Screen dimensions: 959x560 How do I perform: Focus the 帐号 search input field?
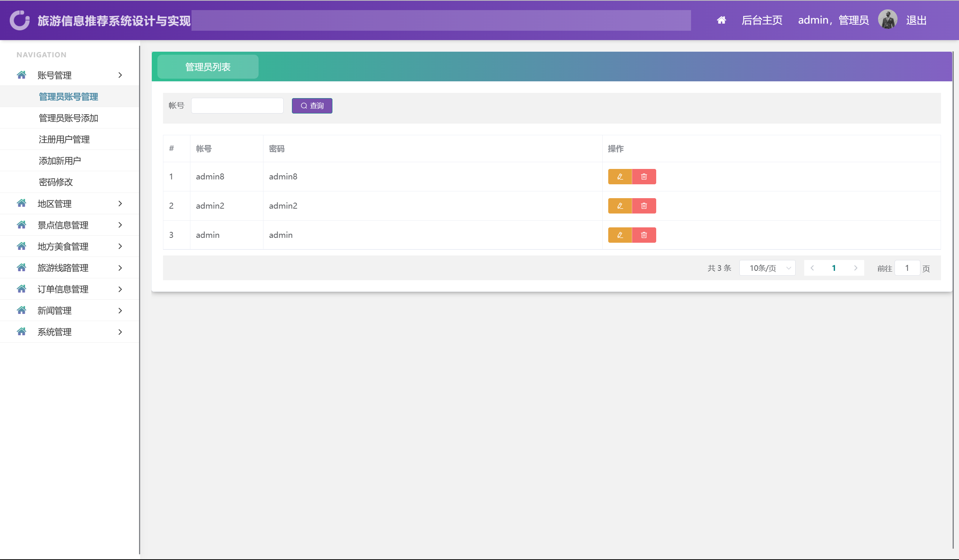237,106
